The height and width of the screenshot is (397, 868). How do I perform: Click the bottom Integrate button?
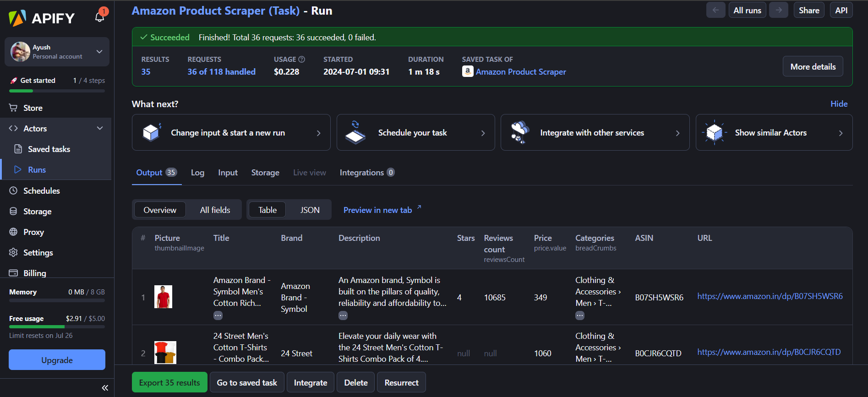[311, 382]
